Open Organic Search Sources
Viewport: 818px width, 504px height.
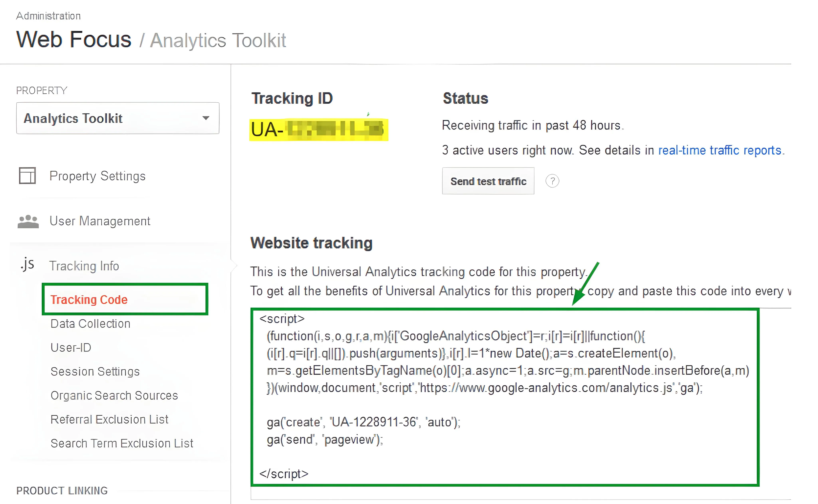point(114,395)
